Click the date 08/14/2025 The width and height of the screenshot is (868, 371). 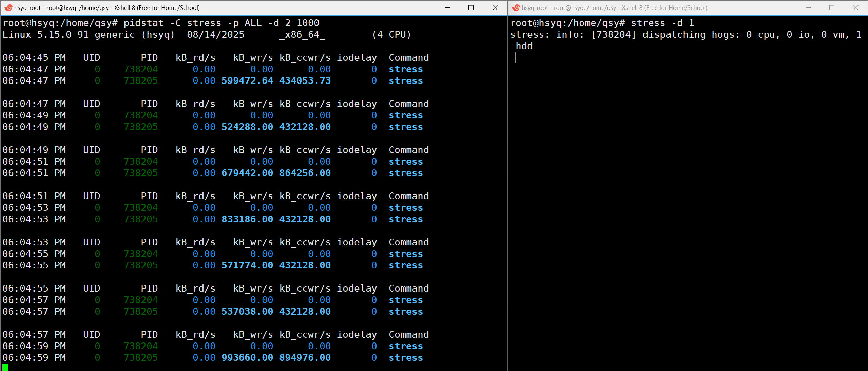coord(216,35)
